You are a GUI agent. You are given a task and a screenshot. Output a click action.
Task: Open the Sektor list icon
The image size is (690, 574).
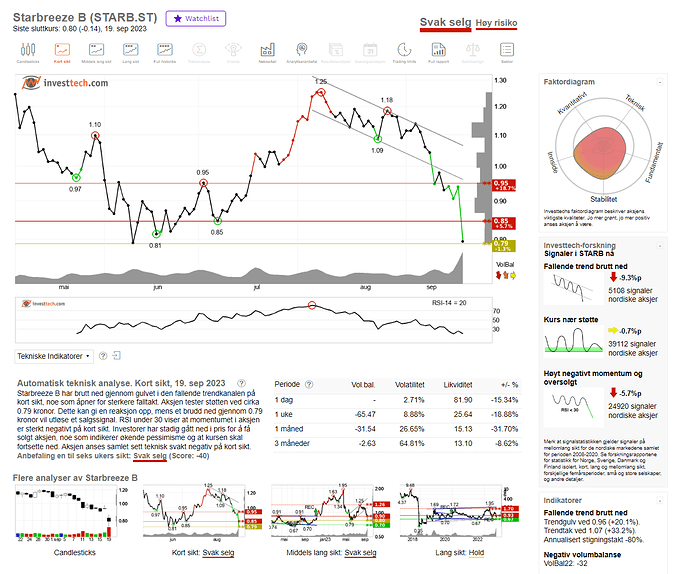[x=507, y=53]
